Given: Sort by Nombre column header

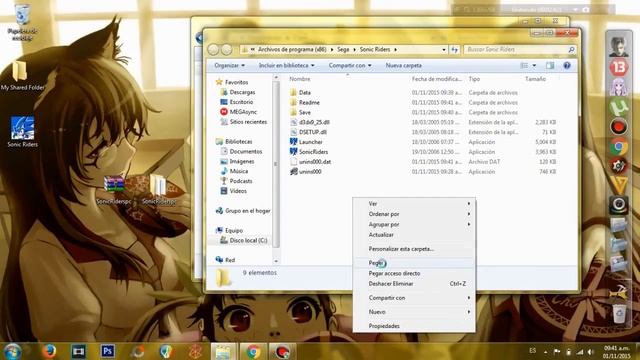Looking at the screenshot, I should click(x=300, y=79).
